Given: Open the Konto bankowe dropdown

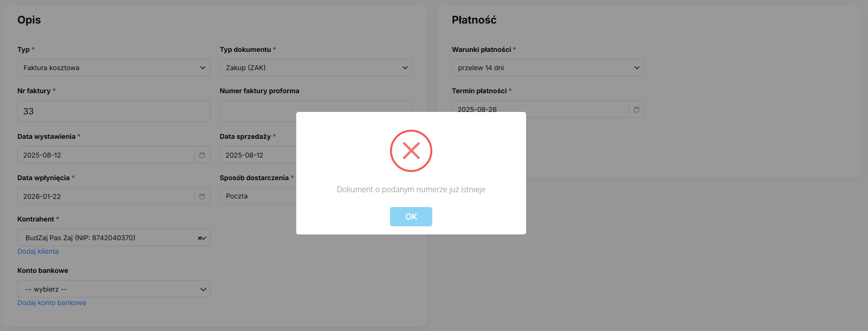Looking at the screenshot, I should (x=113, y=289).
